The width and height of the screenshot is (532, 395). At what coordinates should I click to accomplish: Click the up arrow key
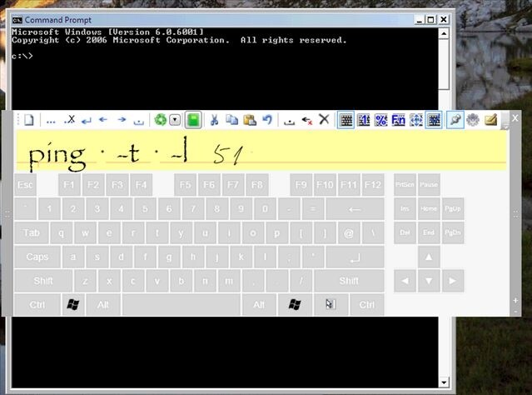429,257
